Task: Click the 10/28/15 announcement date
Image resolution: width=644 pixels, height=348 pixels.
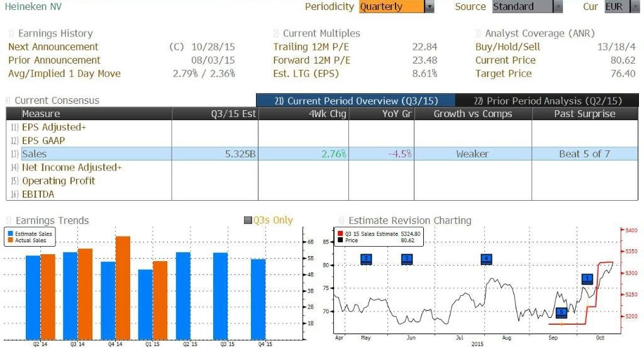Action: (213, 47)
